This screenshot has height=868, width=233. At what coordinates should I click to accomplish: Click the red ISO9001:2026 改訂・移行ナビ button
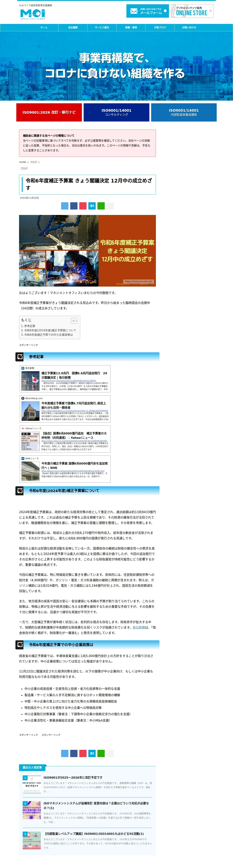coord(49,112)
